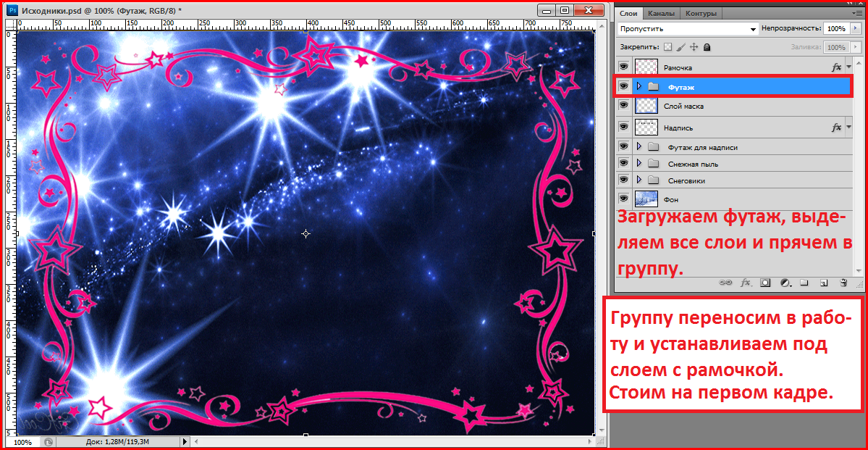Expand the Снеговики group
The height and width of the screenshot is (450, 868).
tap(639, 180)
